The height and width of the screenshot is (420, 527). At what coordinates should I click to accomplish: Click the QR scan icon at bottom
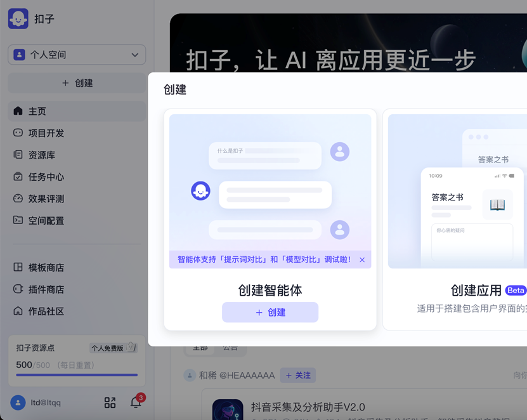110,402
